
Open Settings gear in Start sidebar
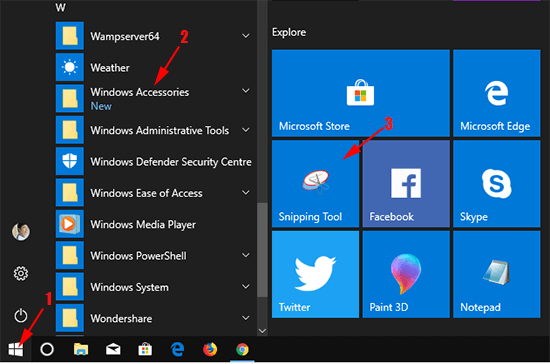coord(21,274)
